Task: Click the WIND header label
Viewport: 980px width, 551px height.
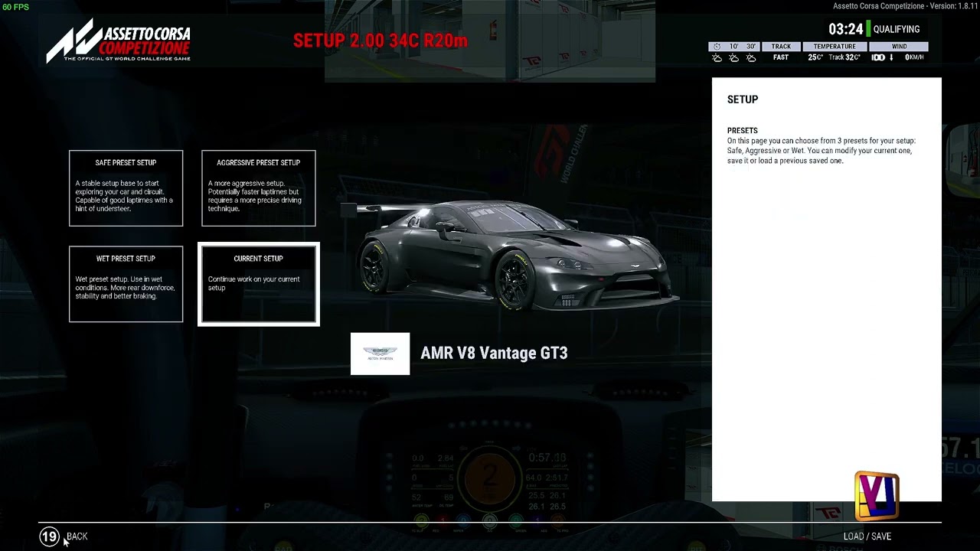Action: pyautogui.click(x=899, y=47)
